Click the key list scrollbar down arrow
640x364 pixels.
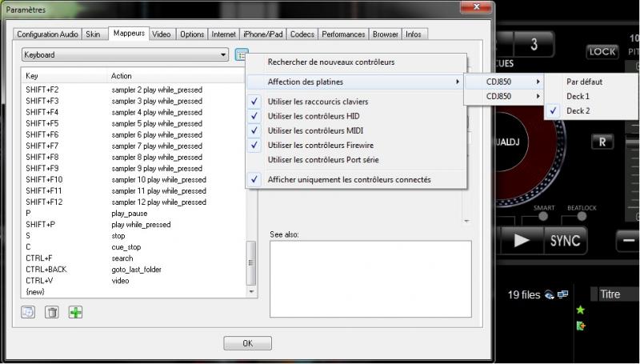(x=251, y=292)
